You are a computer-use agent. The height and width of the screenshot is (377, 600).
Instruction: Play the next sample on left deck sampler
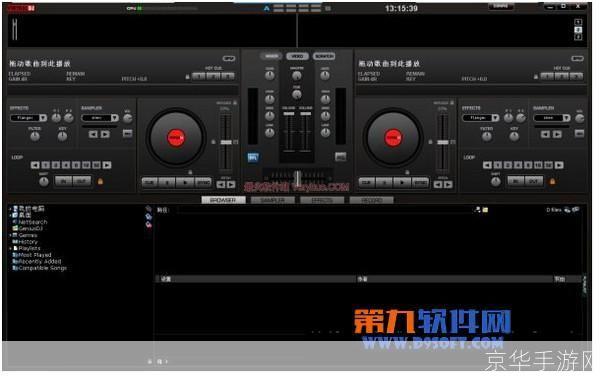(x=105, y=134)
